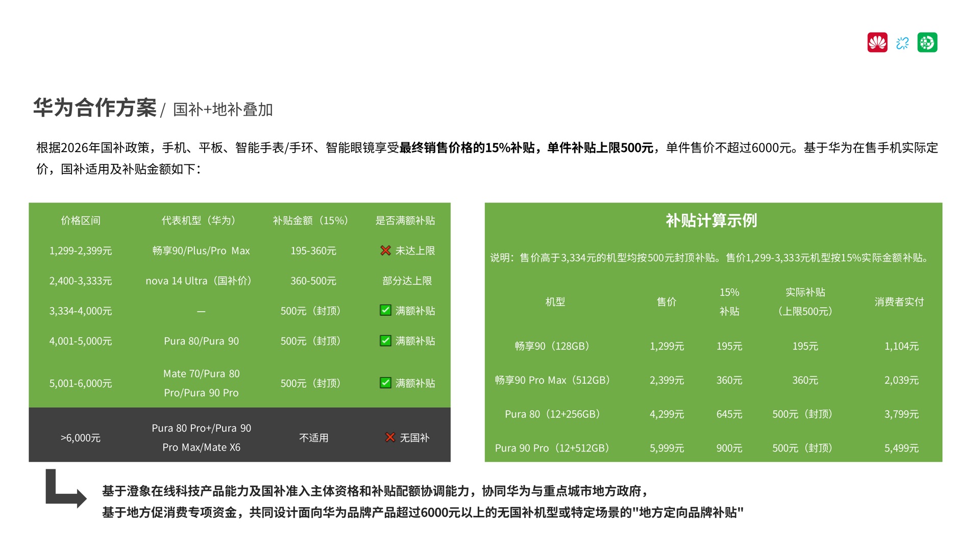980x551 pixels.
Task: Click the 645元 subsidy cell
Action: (729, 414)
